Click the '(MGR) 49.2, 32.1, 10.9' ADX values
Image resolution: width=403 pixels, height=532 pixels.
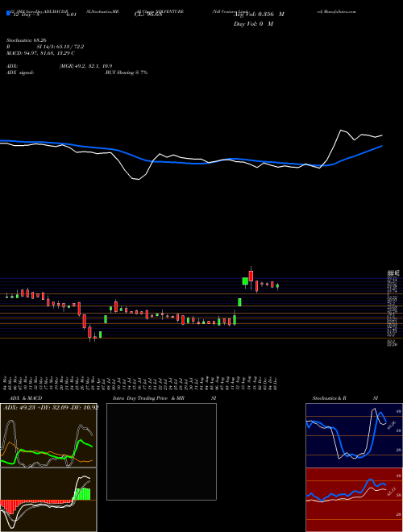point(85,66)
